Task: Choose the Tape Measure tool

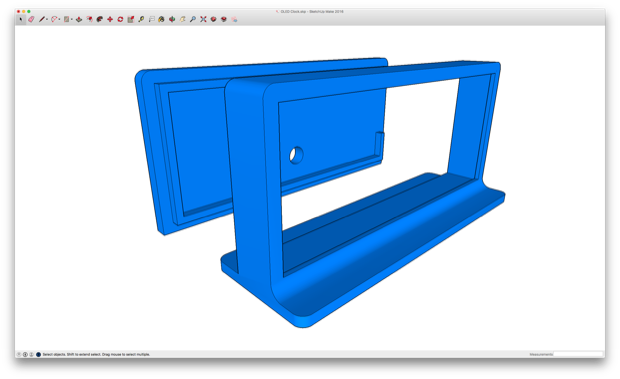Action: pyautogui.click(x=141, y=19)
